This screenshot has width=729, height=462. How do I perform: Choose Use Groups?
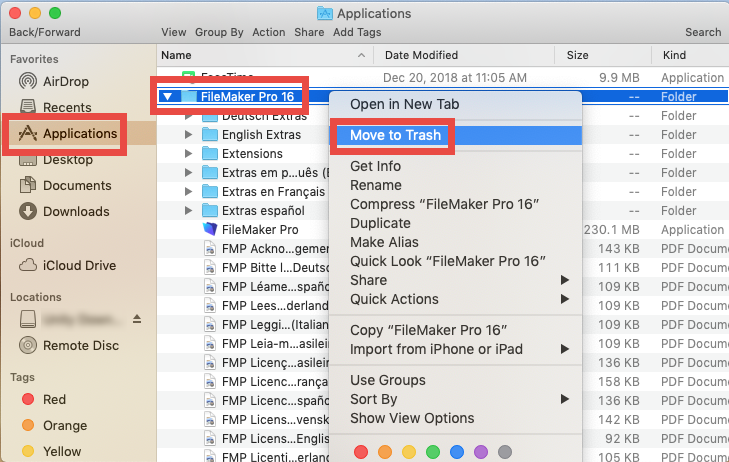[456, 380]
